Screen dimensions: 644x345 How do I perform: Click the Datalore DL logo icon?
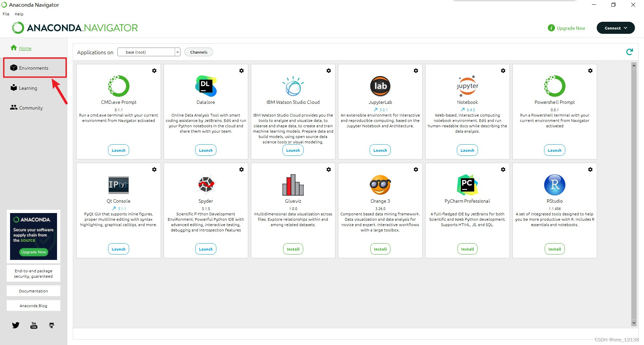click(206, 86)
